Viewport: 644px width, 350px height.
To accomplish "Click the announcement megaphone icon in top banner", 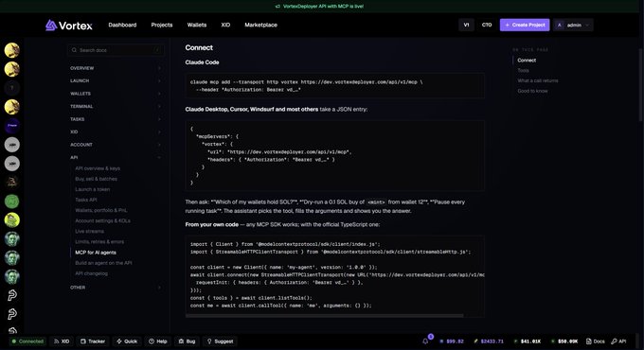I will 277,7.
